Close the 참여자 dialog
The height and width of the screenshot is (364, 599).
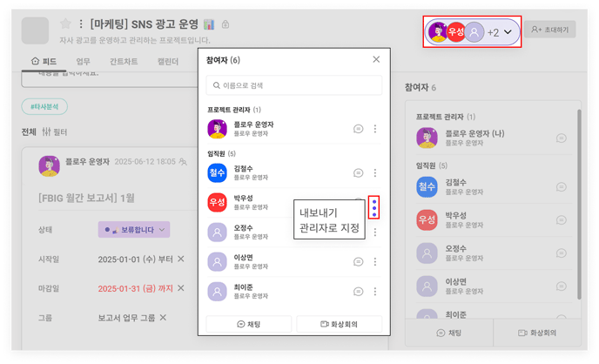(x=376, y=59)
